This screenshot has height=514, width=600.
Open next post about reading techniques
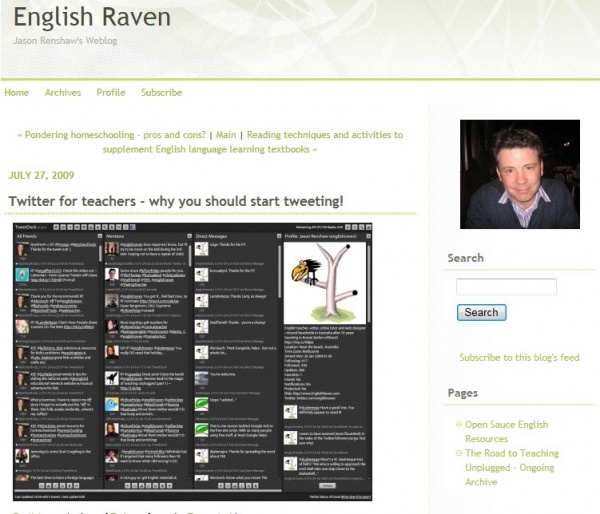pyautogui.click(x=253, y=142)
